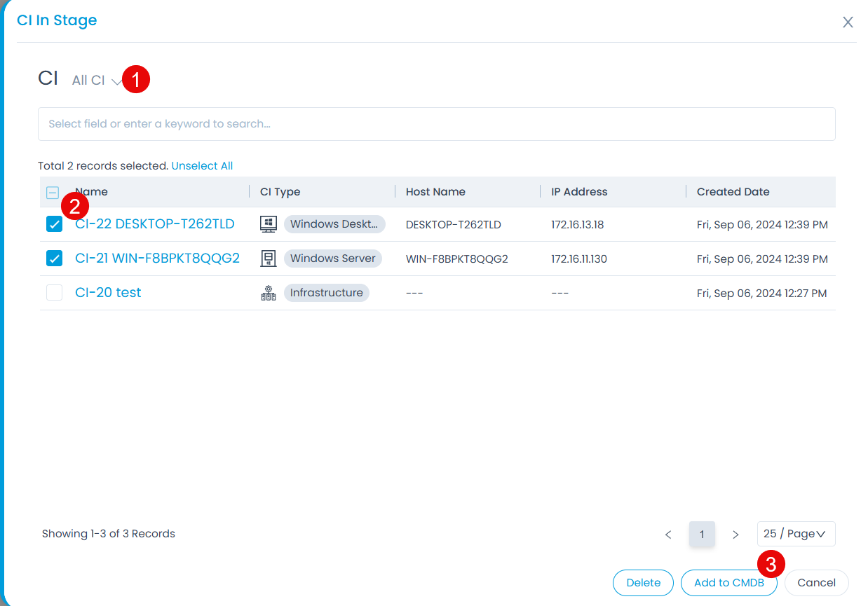The width and height of the screenshot is (868, 606).
Task: Open the CI-22 DESKTOP-T262TLD record link
Action: [154, 224]
